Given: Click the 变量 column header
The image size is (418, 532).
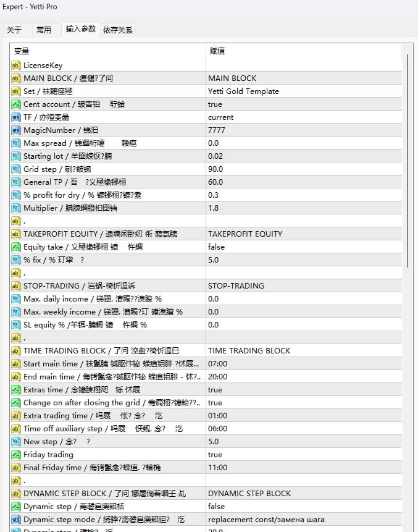Looking at the screenshot, I should pos(108,51).
